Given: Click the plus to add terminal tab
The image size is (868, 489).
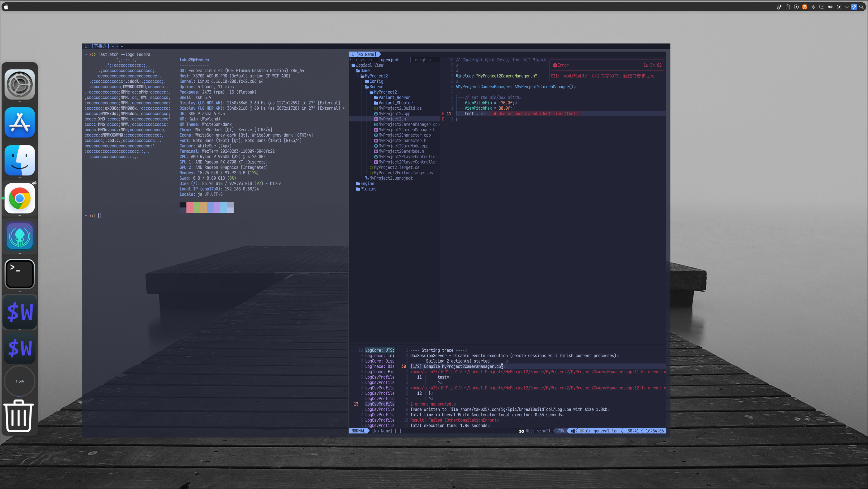Looking at the screenshot, I should click(x=122, y=46).
